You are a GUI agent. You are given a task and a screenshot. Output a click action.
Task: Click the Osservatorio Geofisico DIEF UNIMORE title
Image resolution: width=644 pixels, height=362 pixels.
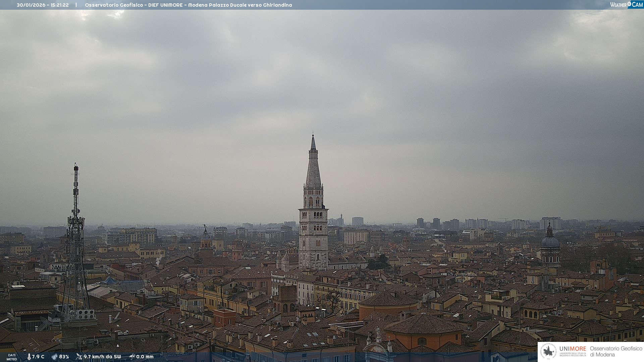[188, 5]
